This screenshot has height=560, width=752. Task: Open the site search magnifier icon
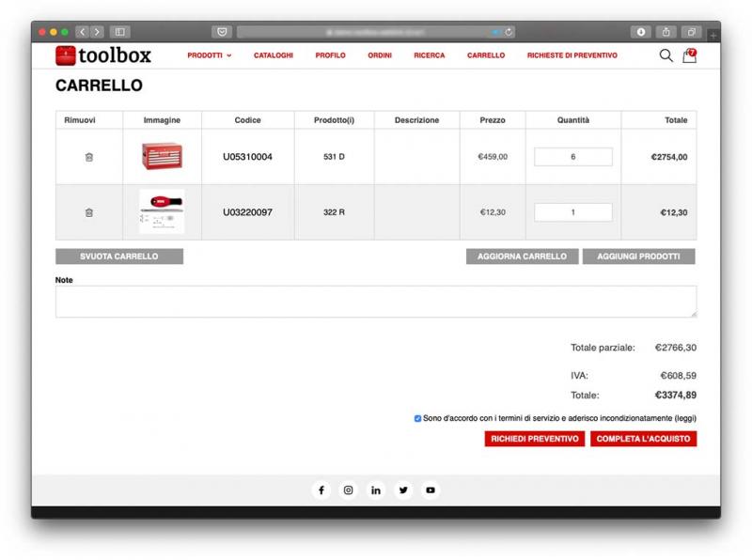point(666,55)
